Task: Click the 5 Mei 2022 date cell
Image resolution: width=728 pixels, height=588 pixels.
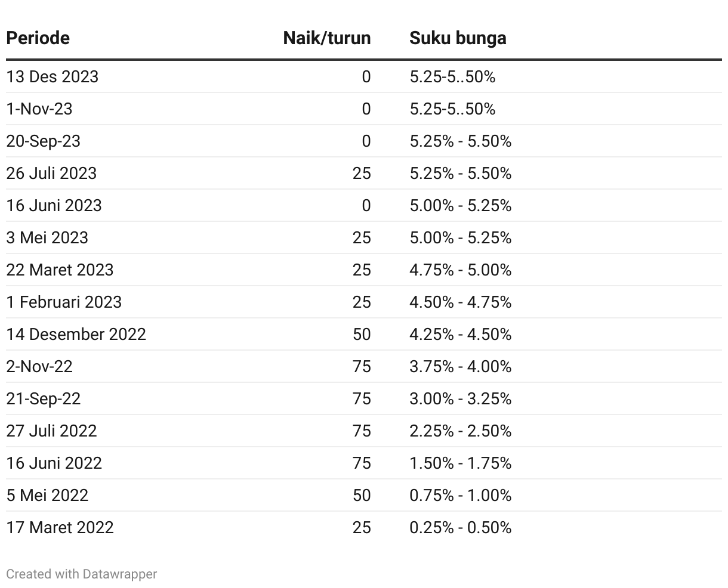Action: pos(47,496)
